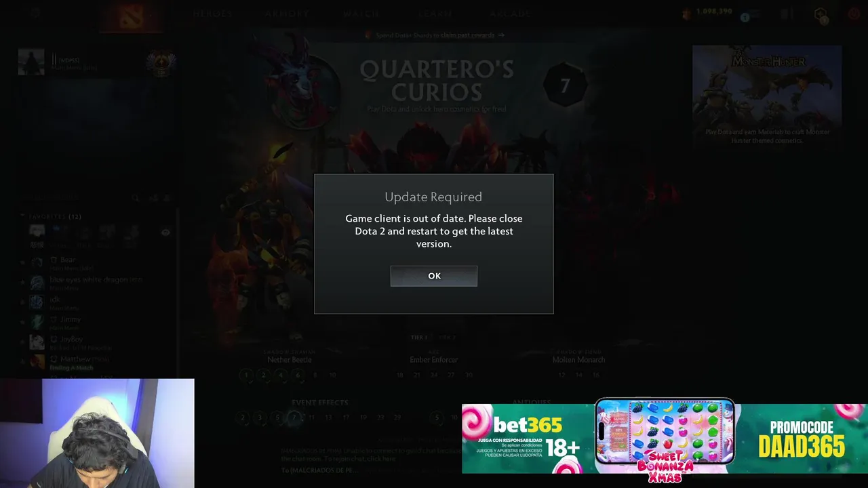Switch to the HEROES tab

212,14
